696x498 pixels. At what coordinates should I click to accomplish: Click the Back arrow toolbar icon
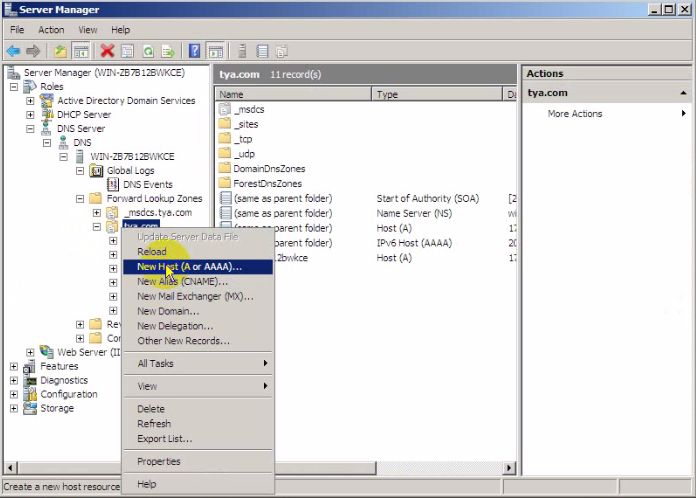tap(13, 51)
